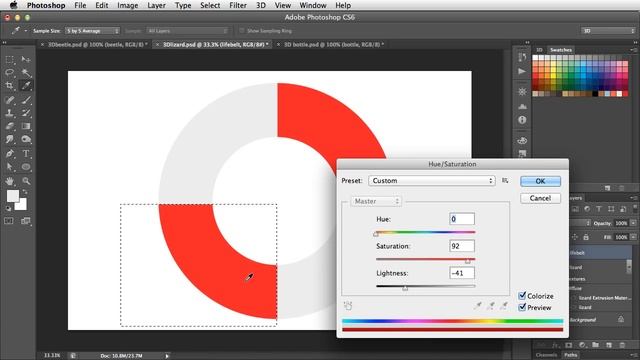The width and height of the screenshot is (640, 360).
Task: Open the layer Fill dropdown arrow
Action: (x=633, y=237)
